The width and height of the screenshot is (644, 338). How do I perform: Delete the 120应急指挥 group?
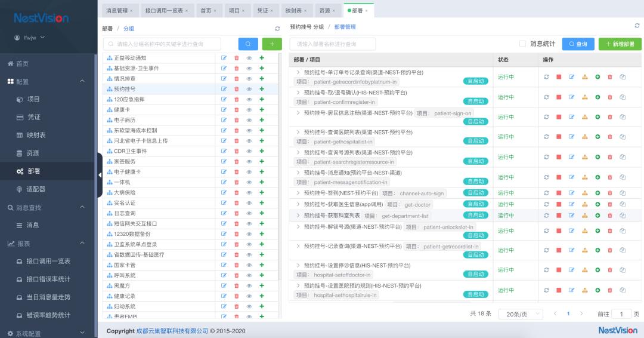pos(237,100)
